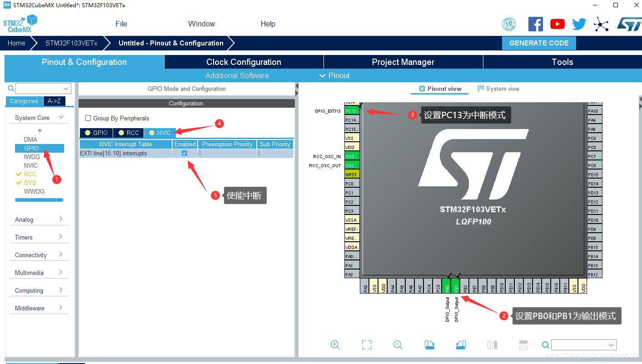This screenshot has height=364, width=642.
Task: Expand the Computing category
Action: (39, 290)
